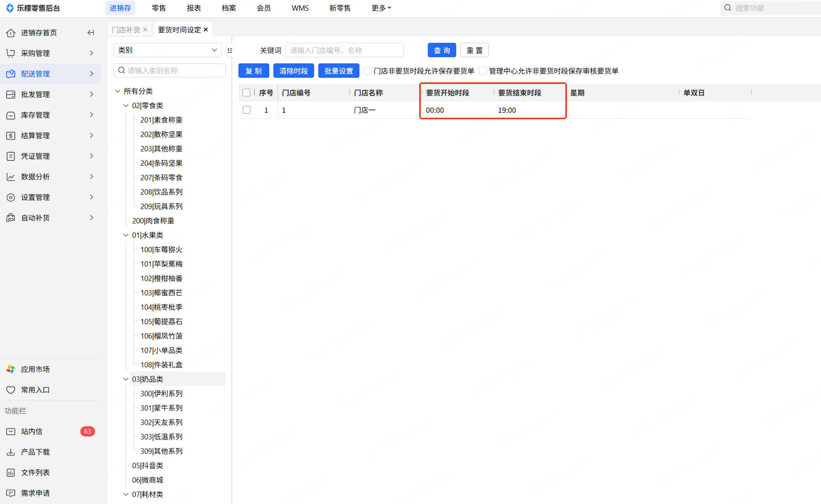
Task: Check the row checkbox for 门店一
Action: (246, 110)
